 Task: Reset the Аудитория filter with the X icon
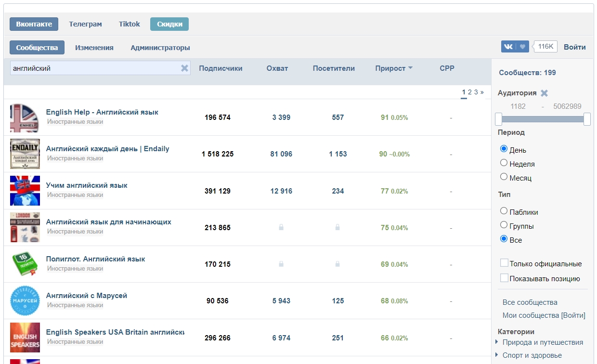tap(544, 93)
